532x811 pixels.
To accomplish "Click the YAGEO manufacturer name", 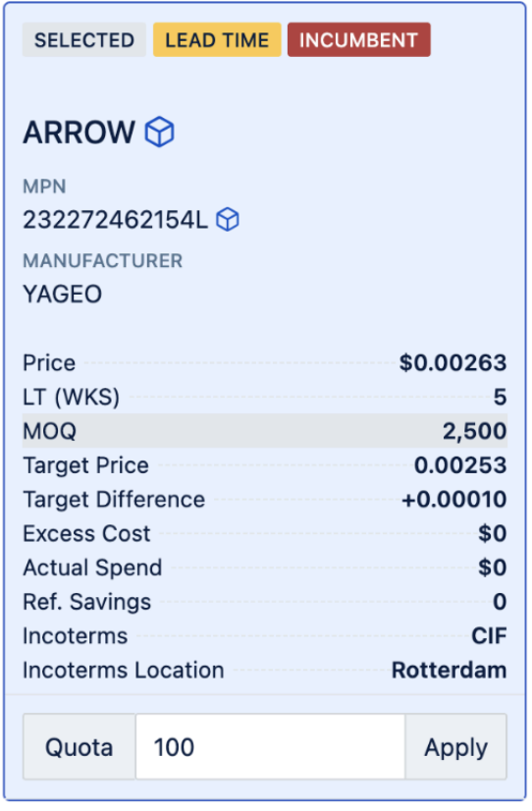I will coord(63,295).
